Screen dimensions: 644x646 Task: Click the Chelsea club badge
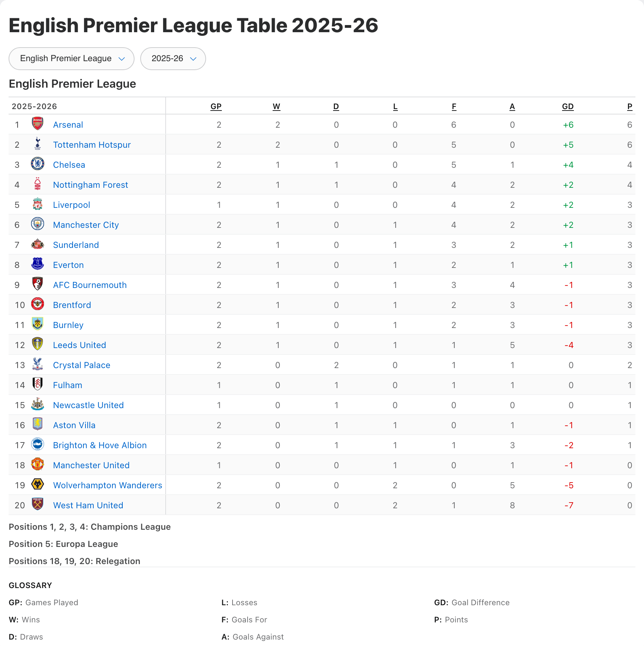[x=38, y=164]
